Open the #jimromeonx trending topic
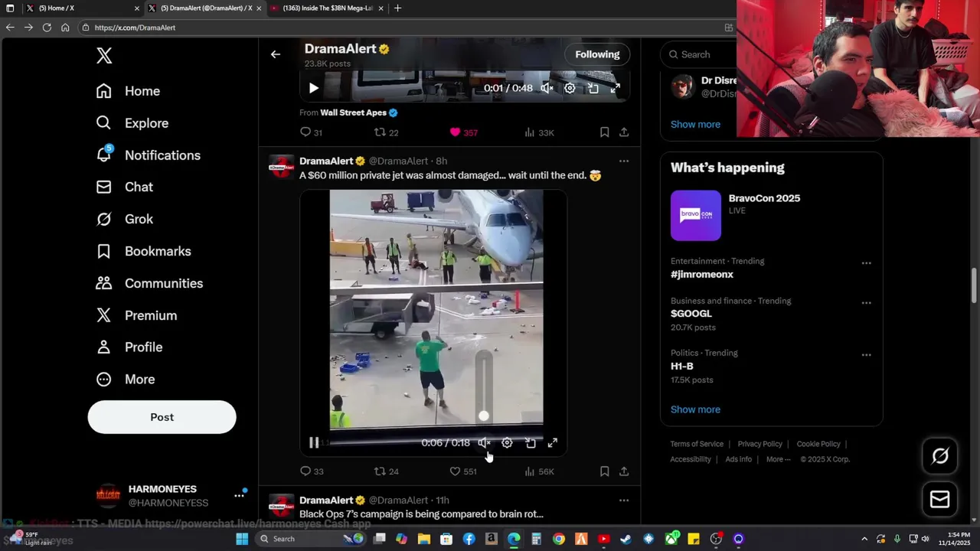 [x=702, y=274]
